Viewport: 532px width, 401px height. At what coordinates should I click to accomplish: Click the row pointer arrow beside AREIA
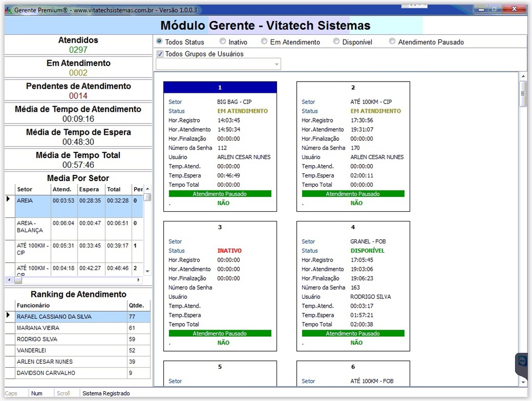pyautogui.click(x=8, y=199)
